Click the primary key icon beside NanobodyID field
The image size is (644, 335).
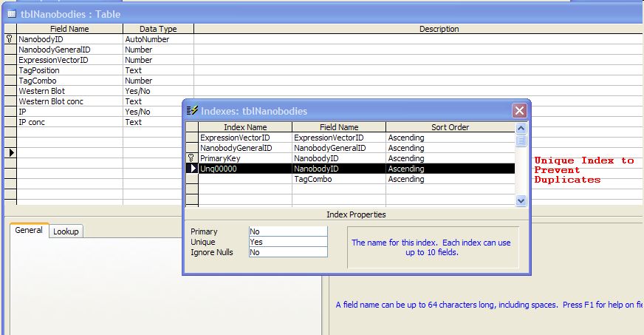10,39
